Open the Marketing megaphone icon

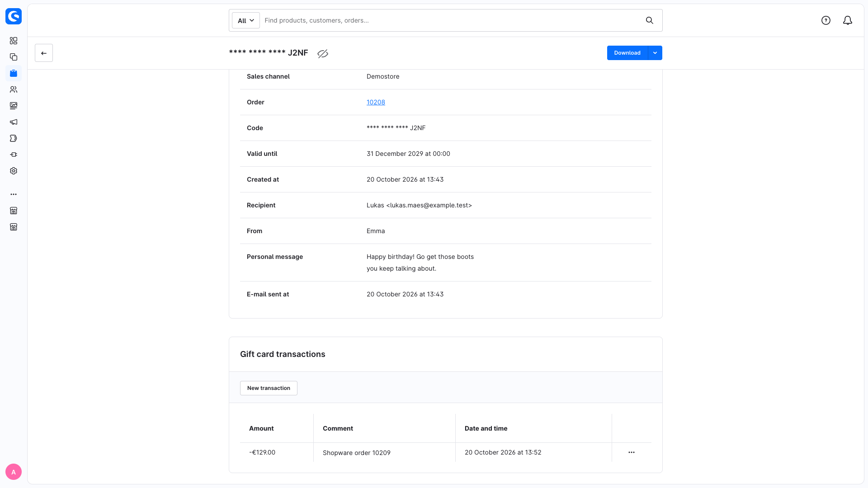[14, 122]
